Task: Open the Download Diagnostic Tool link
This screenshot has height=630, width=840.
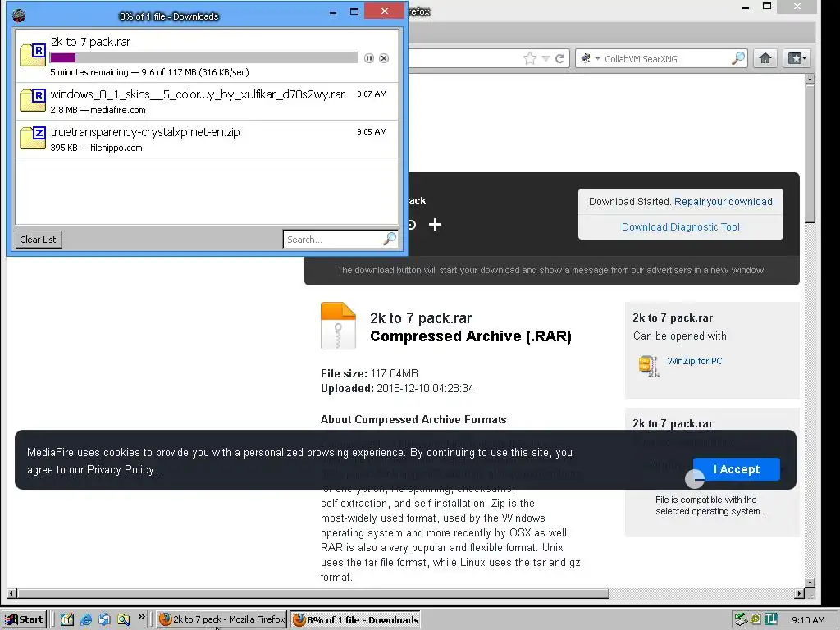Action: coord(680,227)
